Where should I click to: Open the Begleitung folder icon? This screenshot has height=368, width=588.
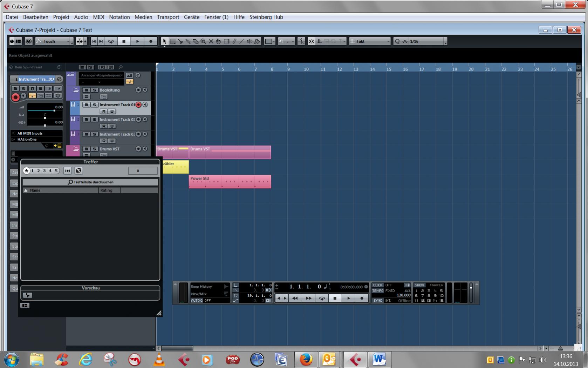(x=75, y=90)
